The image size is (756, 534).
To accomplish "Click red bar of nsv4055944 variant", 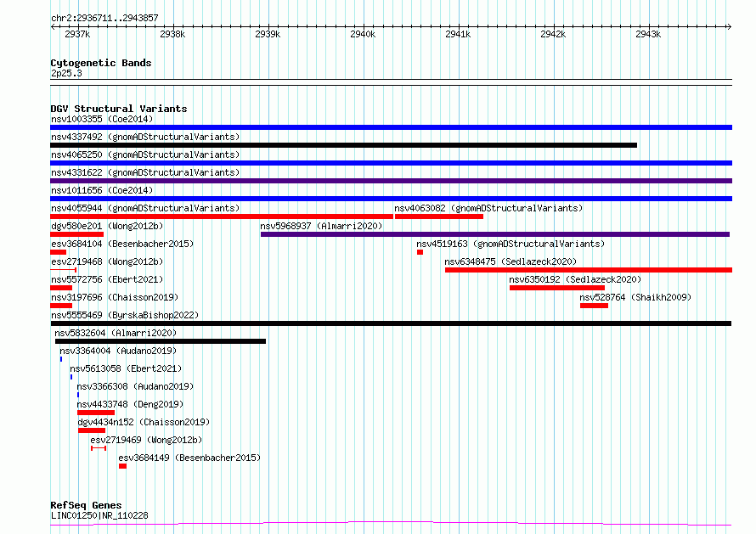I will [222, 216].
